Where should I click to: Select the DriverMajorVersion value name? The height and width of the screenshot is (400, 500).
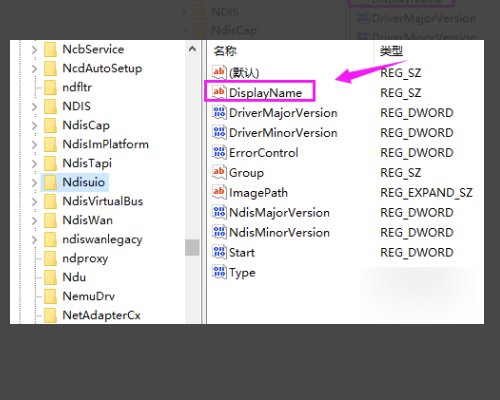pos(283,112)
